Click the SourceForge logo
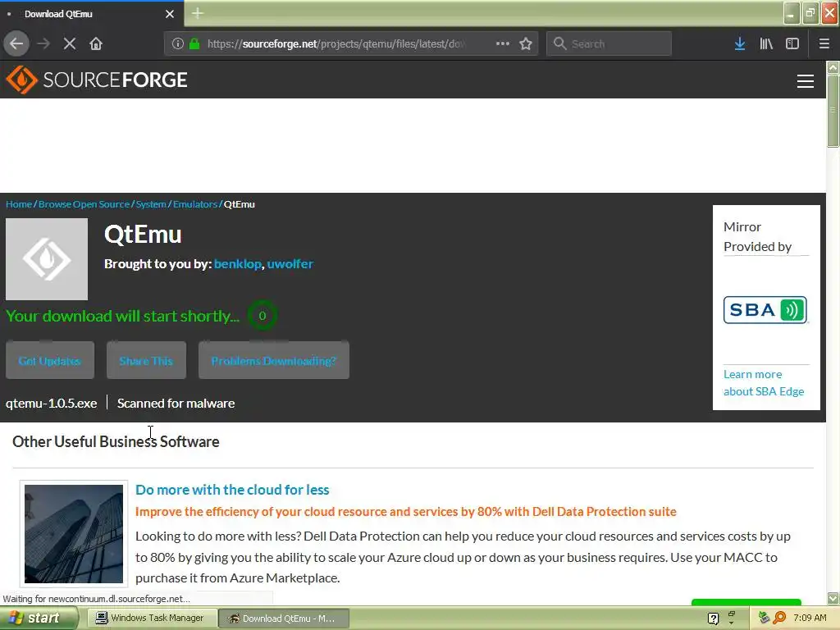This screenshot has height=630, width=840. click(97, 80)
